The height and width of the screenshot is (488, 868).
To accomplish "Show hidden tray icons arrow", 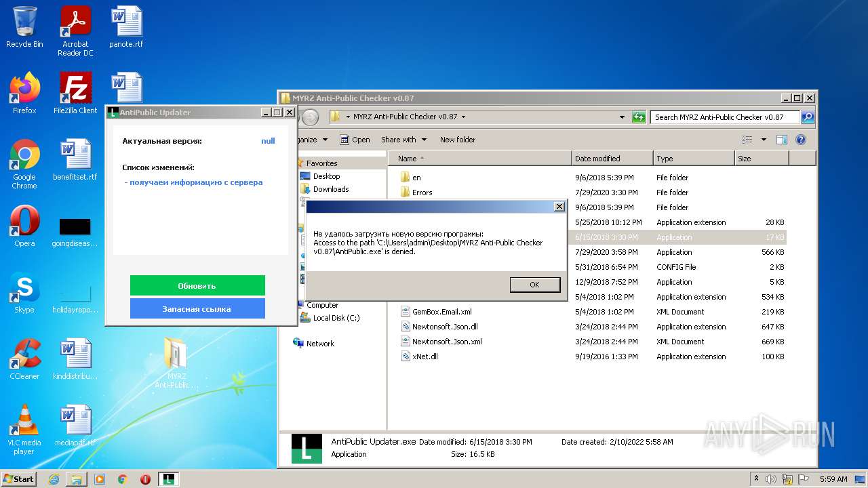I will 757,479.
